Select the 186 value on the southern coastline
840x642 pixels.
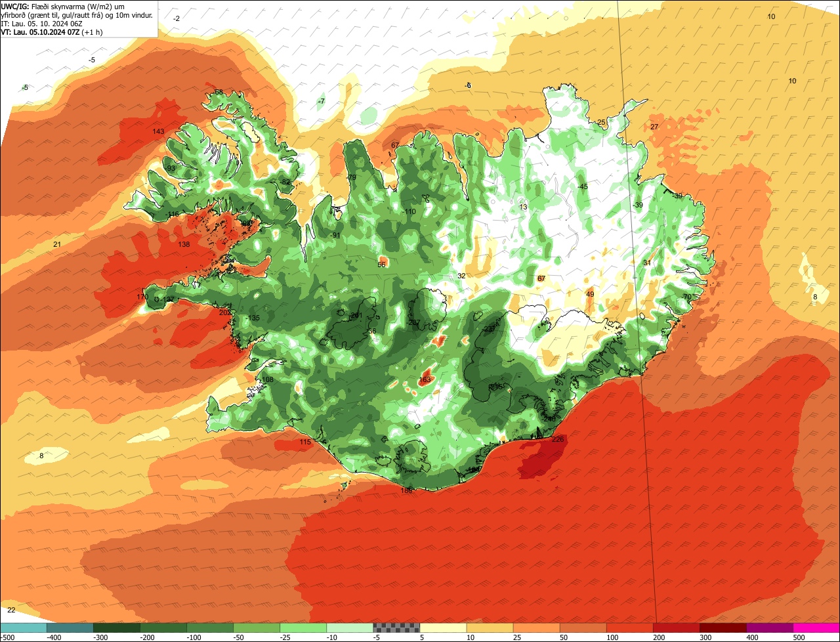407,490
